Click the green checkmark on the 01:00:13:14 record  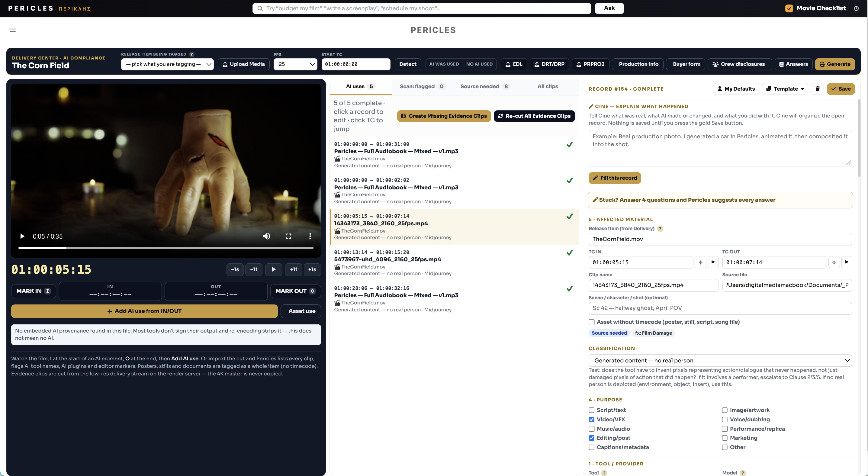(x=570, y=252)
